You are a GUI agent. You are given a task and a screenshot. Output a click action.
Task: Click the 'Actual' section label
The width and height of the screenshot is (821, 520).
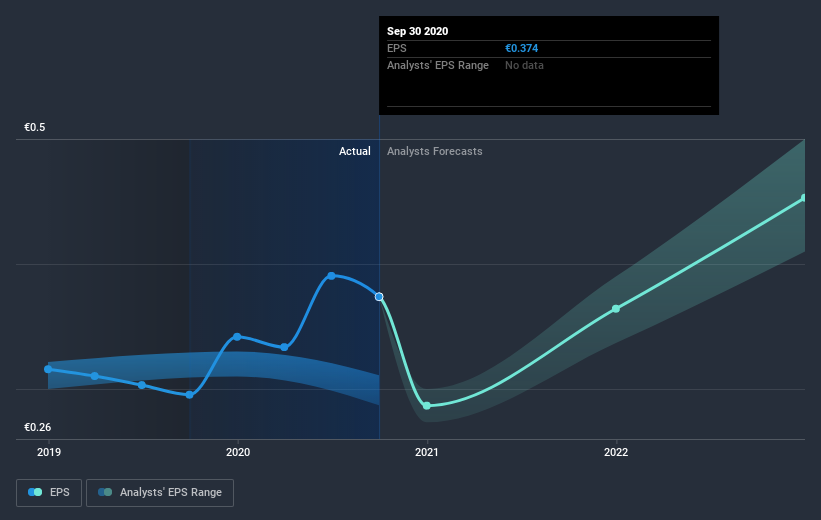354,151
